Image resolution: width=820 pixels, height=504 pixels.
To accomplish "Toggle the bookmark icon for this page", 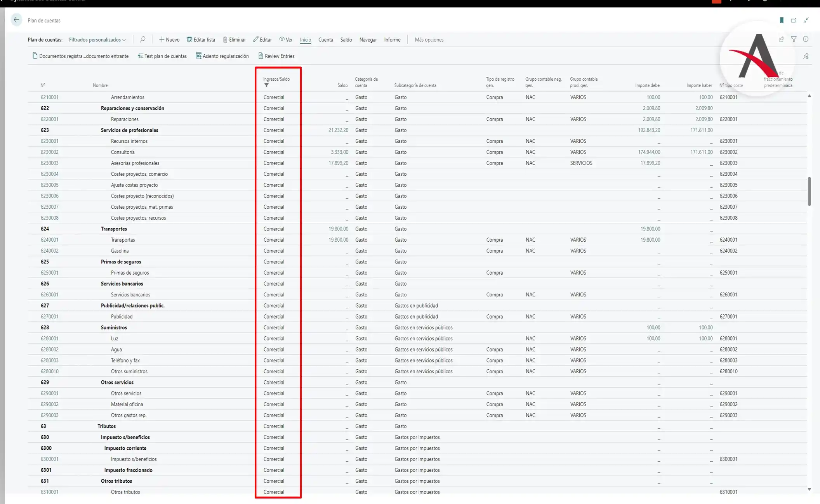I will (782, 20).
